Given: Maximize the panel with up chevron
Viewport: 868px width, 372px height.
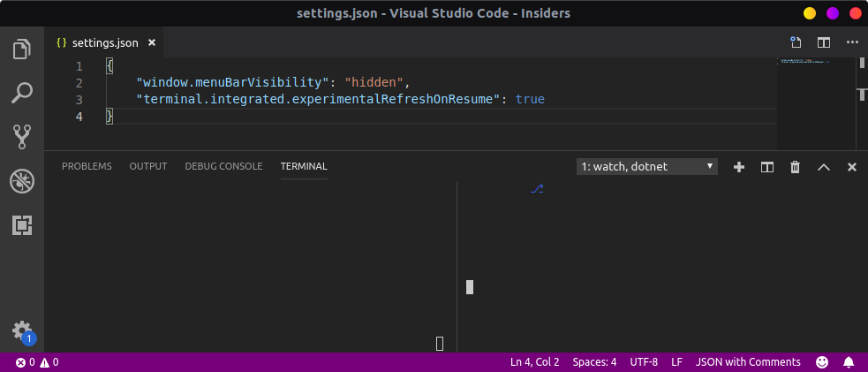Looking at the screenshot, I should click(x=824, y=167).
